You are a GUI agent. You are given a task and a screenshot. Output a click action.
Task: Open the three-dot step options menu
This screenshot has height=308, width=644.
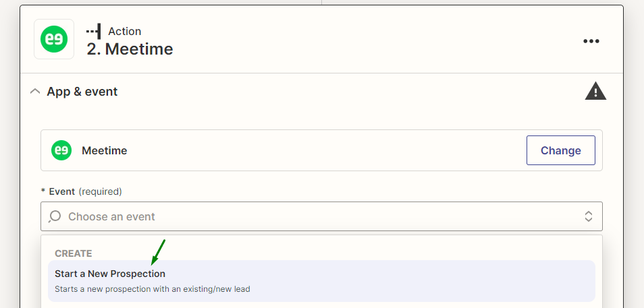pyautogui.click(x=591, y=41)
